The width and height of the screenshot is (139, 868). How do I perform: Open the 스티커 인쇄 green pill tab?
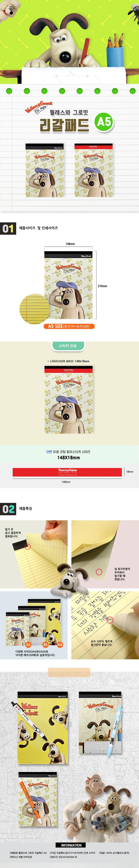pyautogui.click(x=68, y=345)
